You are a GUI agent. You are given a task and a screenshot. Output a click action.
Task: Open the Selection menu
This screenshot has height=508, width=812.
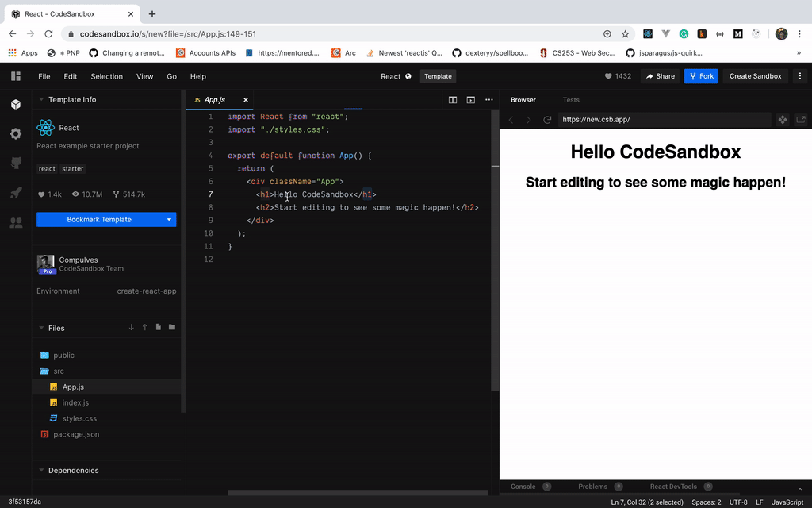(107, 76)
